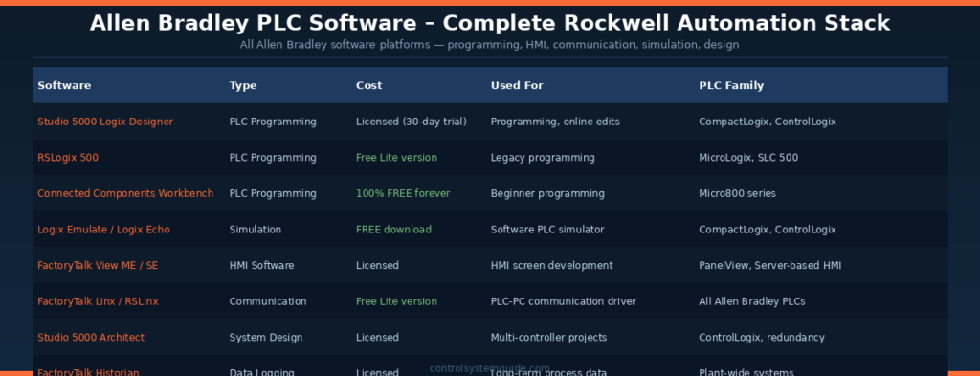Click "MicroLogix, SLC 500" cell
The width and height of the screenshot is (980, 376).
click(748, 158)
